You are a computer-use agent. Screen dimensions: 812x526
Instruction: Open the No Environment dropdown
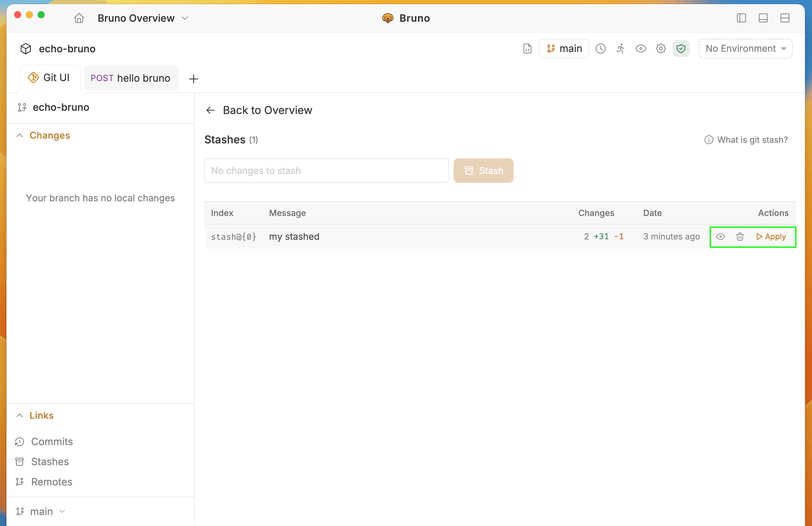(x=745, y=49)
